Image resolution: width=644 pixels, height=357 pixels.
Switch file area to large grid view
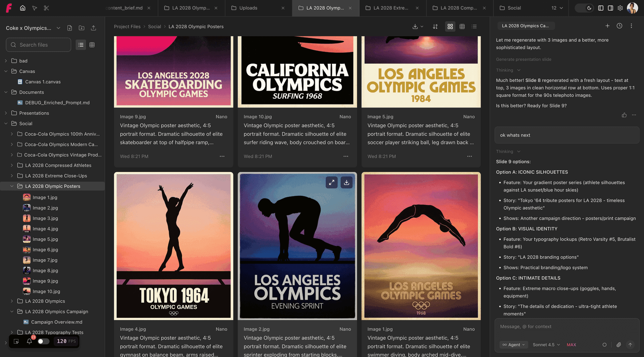(x=450, y=27)
